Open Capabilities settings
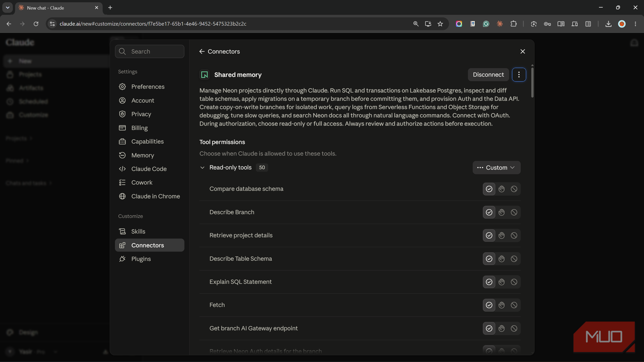 pos(149,142)
